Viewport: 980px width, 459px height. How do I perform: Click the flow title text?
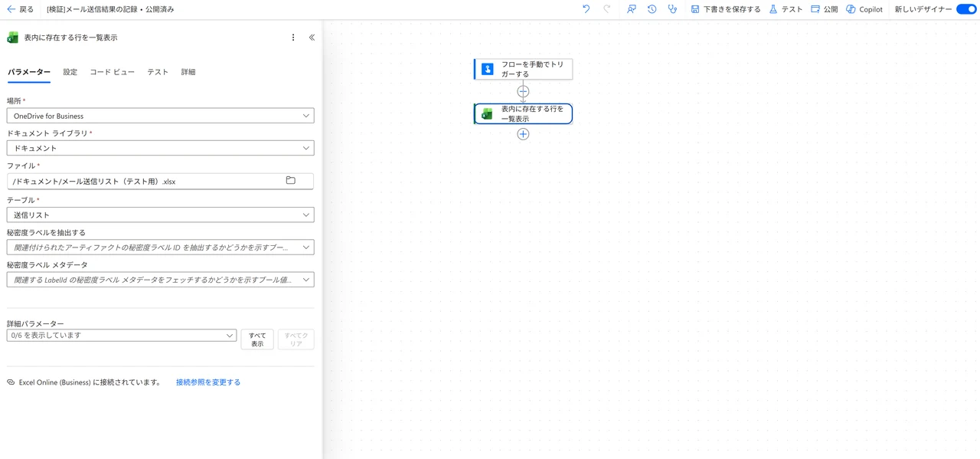tap(110, 9)
